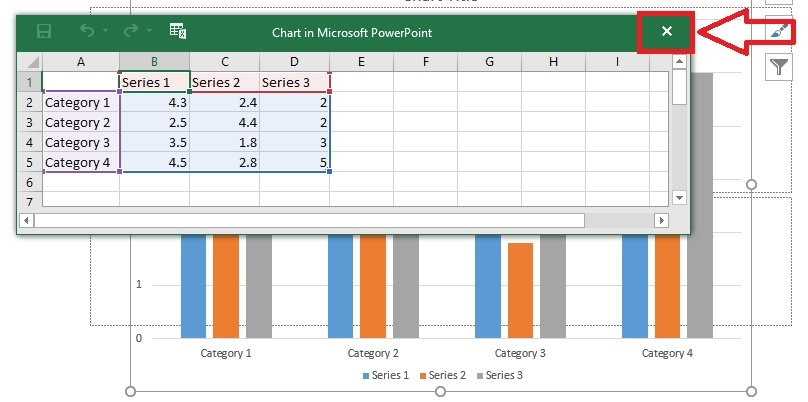
Task: Expand the Undo history dropdown arrow
Action: point(106,33)
